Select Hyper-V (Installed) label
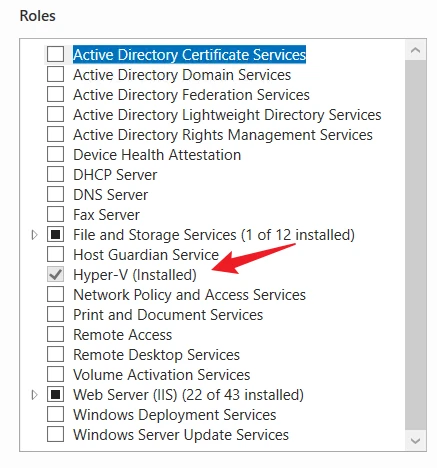 135,275
